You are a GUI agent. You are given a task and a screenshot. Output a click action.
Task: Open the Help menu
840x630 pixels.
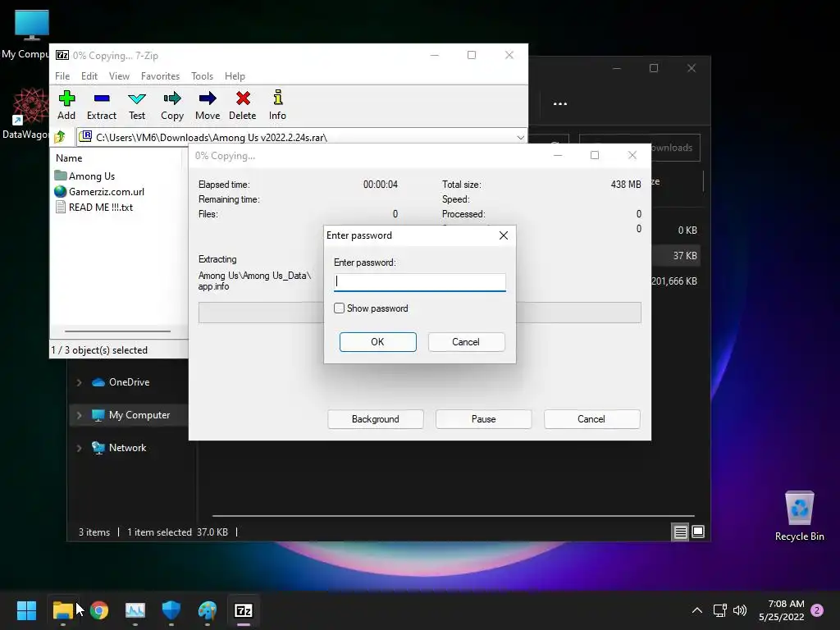click(x=235, y=76)
